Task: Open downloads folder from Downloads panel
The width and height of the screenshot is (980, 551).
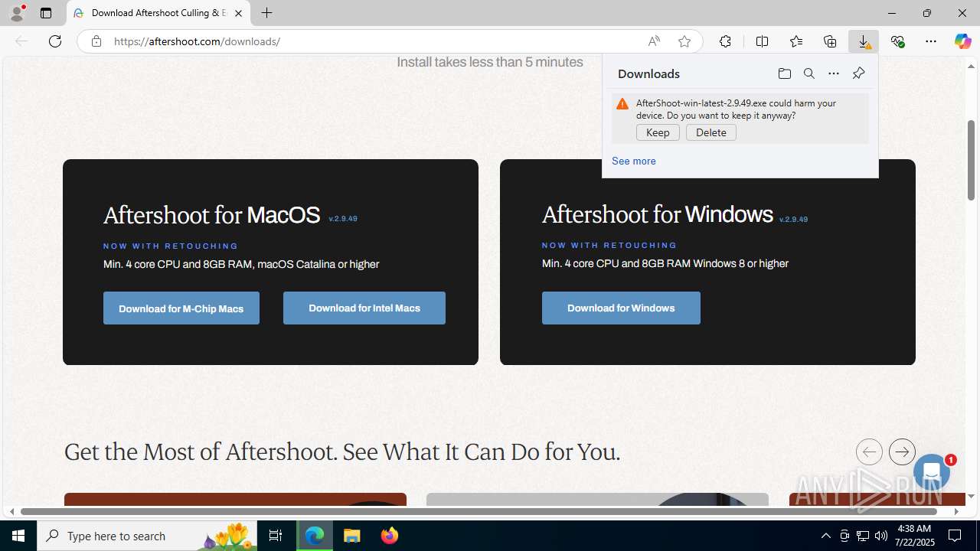Action: tap(784, 73)
